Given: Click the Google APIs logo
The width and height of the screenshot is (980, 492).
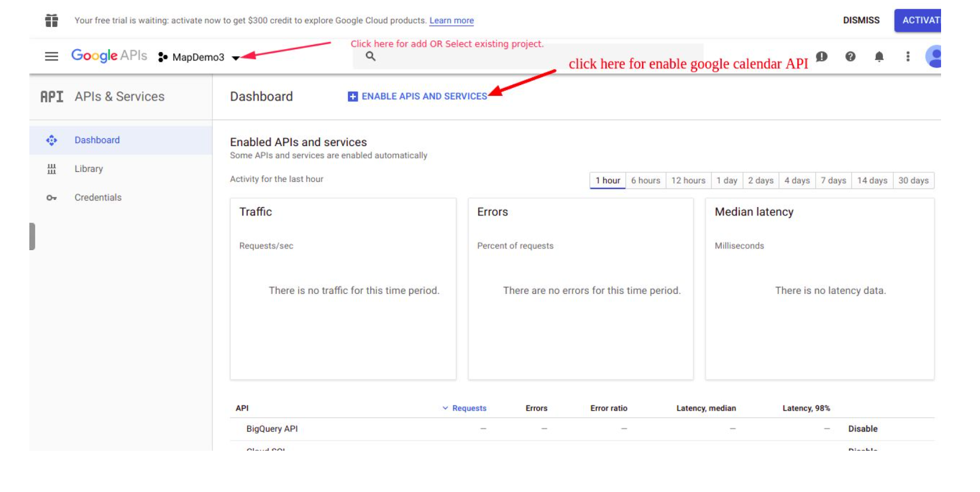Looking at the screenshot, I should tap(109, 56).
